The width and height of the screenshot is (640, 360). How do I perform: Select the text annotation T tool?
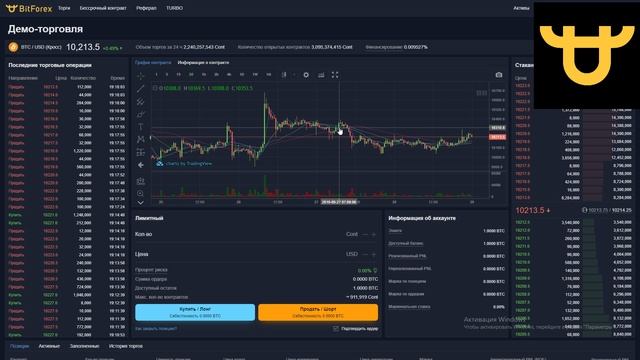pos(140,127)
